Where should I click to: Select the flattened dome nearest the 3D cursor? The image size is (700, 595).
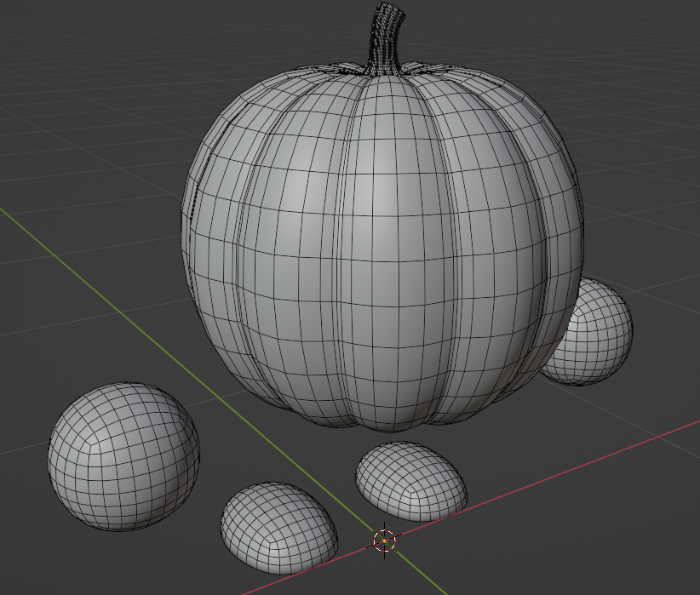point(279,528)
